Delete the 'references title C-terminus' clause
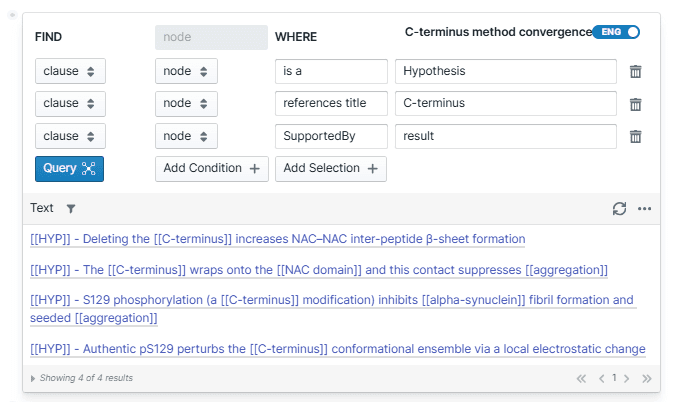 coord(635,104)
